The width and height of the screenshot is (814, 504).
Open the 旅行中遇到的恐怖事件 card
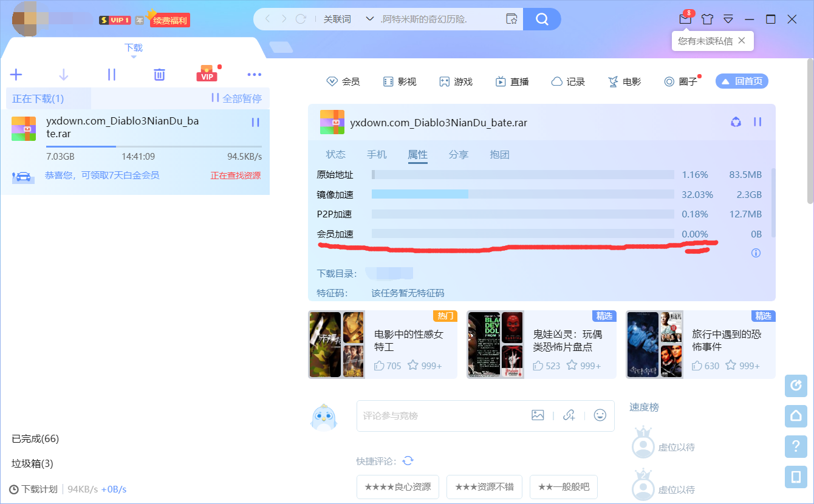click(700, 344)
